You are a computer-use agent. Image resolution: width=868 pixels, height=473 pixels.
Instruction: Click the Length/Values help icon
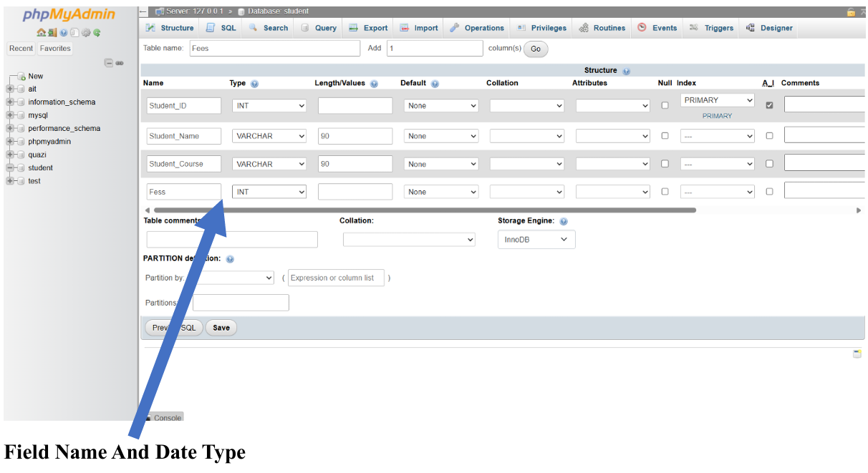click(374, 84)
